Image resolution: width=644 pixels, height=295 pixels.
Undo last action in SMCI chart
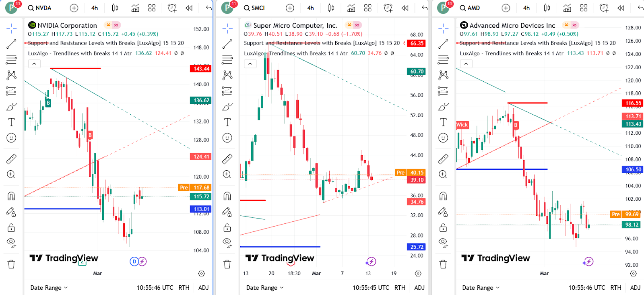click(424, 8)
